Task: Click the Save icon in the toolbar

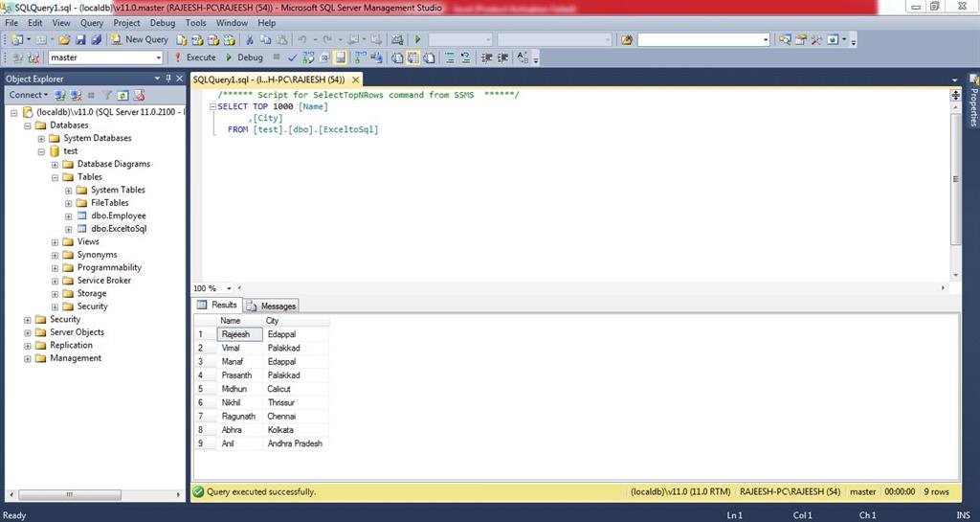Action: pyautogui.click(x=80, y=40)
